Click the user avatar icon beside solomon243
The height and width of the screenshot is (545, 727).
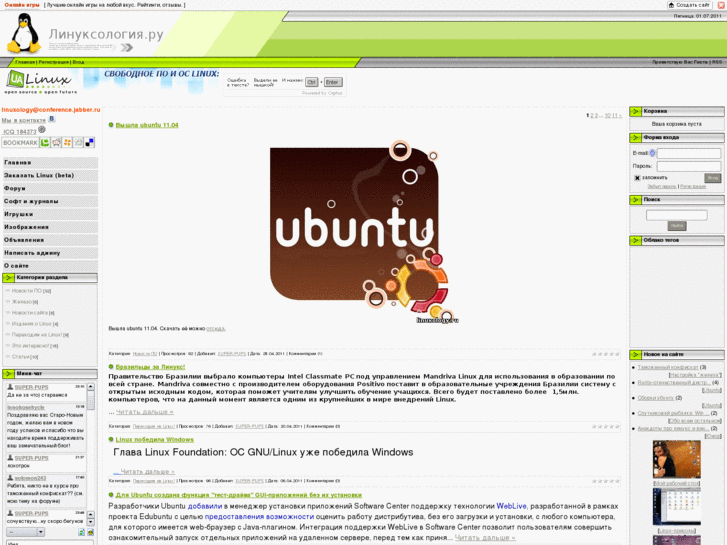click(10, 478)
